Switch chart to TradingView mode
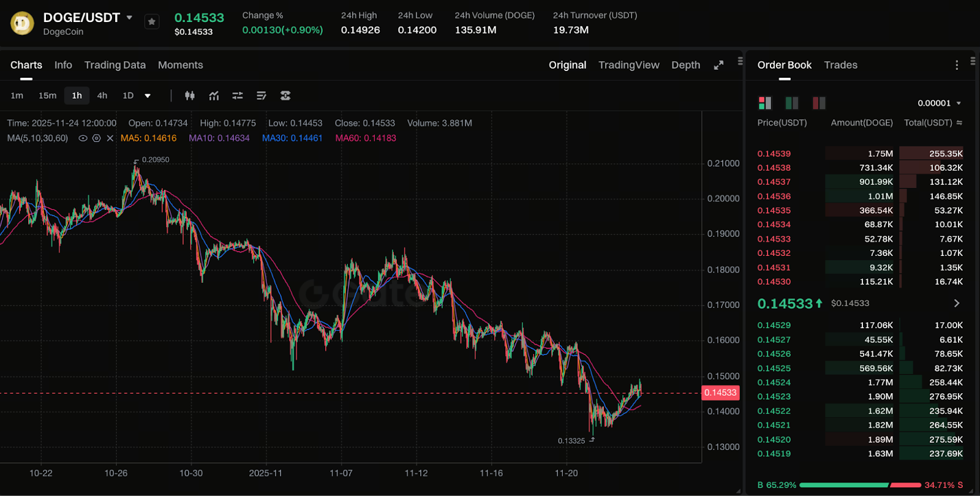 pos(628,65)
